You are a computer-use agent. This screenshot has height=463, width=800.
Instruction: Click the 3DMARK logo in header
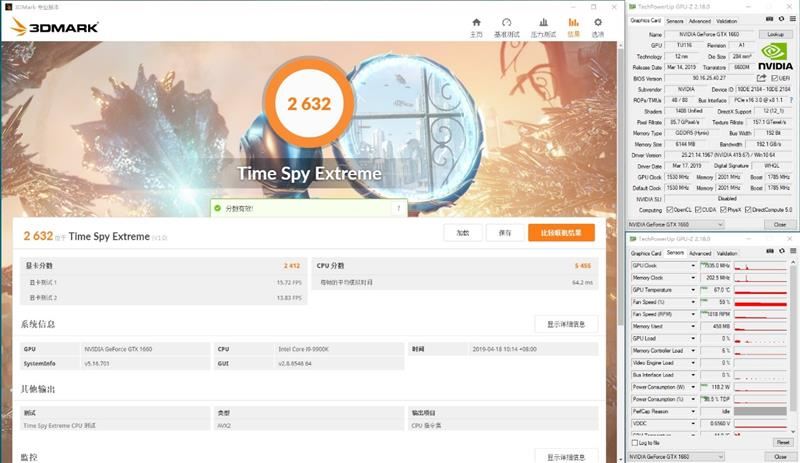tap(55, 27)
